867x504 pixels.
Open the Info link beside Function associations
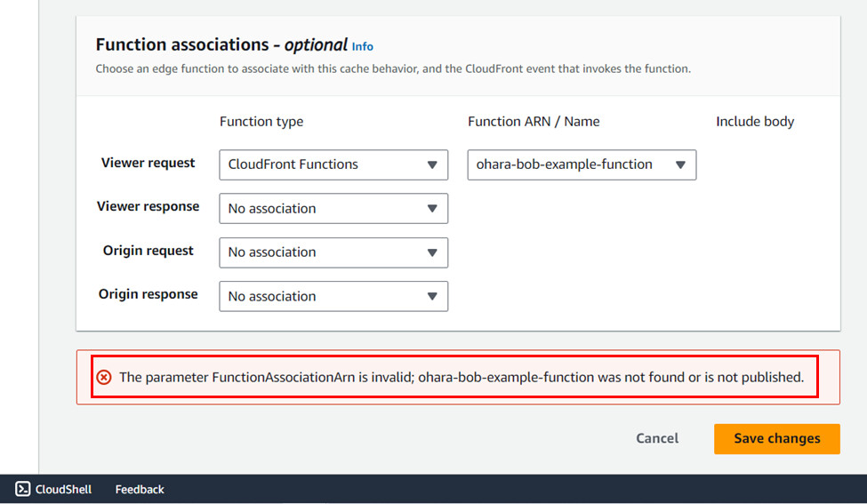pos(363,46)
